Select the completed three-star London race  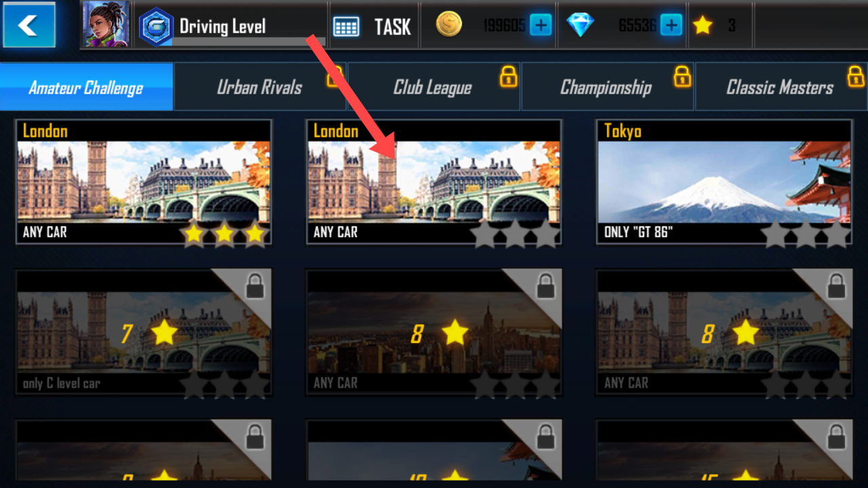[x=144, y=182]
